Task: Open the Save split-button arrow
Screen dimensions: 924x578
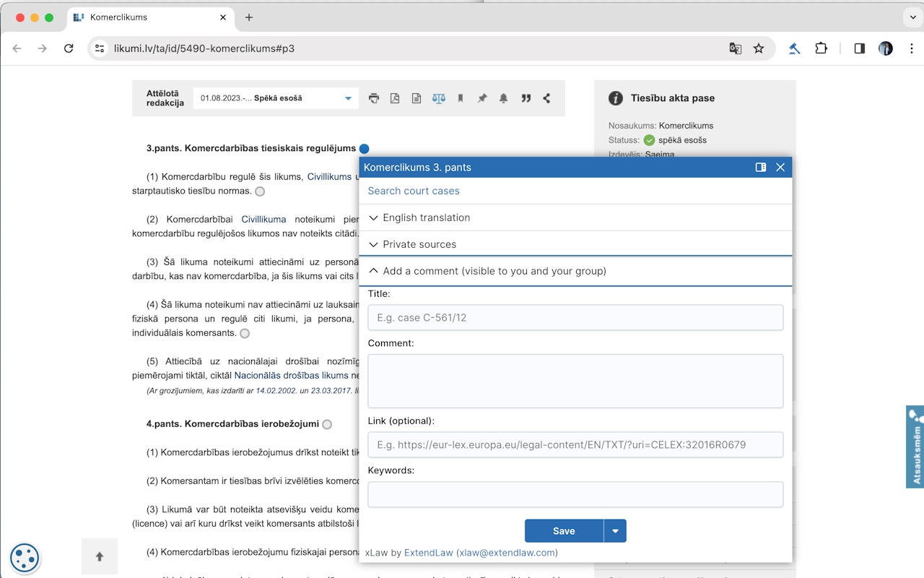Action: 615,530
